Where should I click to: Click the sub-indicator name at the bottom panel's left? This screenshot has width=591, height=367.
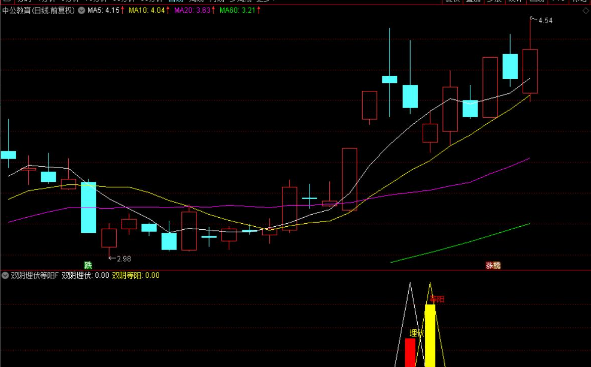(34, 275)
